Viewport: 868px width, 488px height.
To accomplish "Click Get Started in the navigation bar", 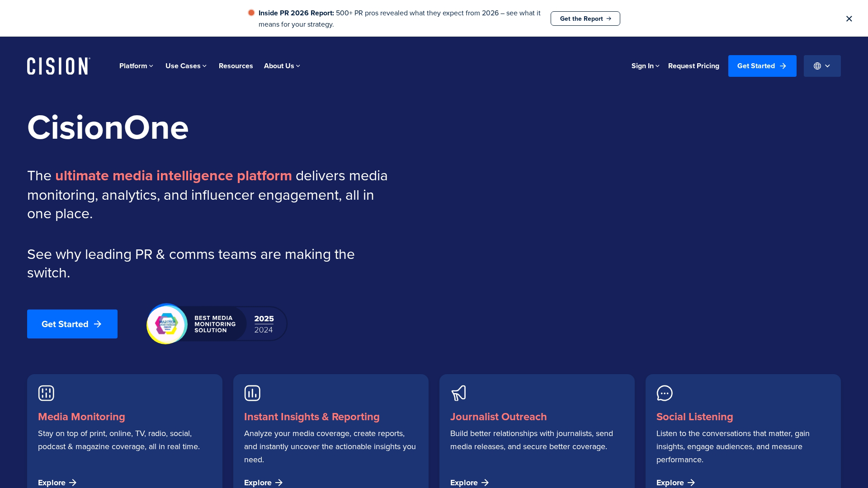I will click(762, 66).
